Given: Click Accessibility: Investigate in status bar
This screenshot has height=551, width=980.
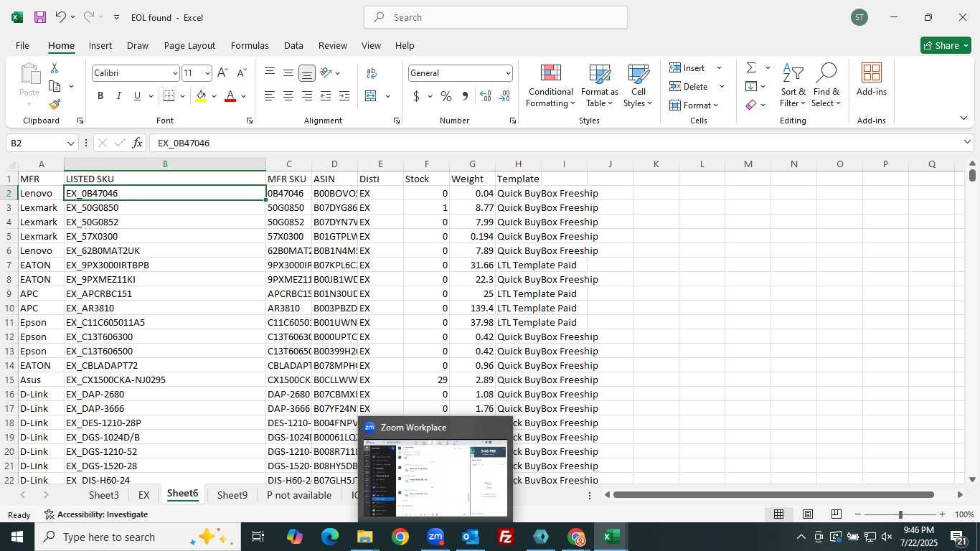Looking at the screenshot, I should pos(96,514).
